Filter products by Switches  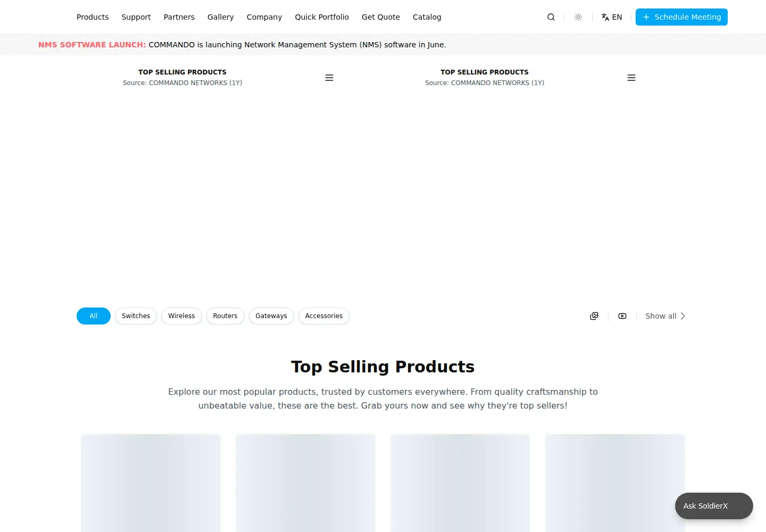tap(136, 316)
